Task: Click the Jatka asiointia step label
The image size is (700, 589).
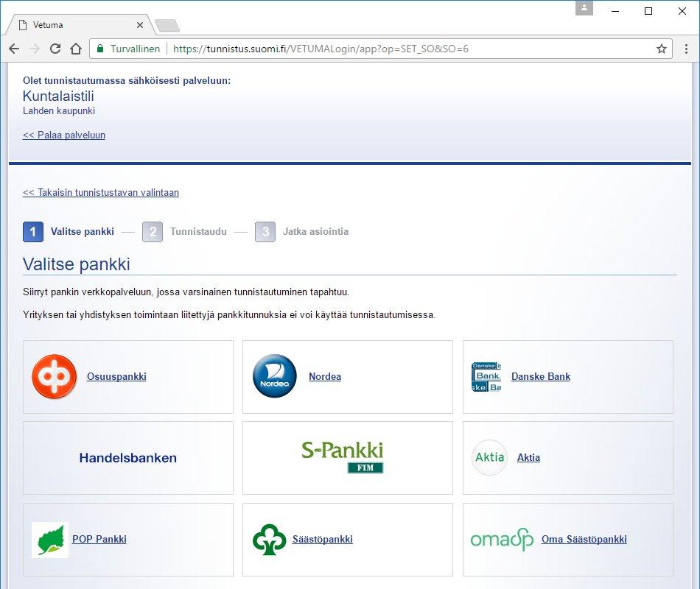Action: click(x=315, y=232)
